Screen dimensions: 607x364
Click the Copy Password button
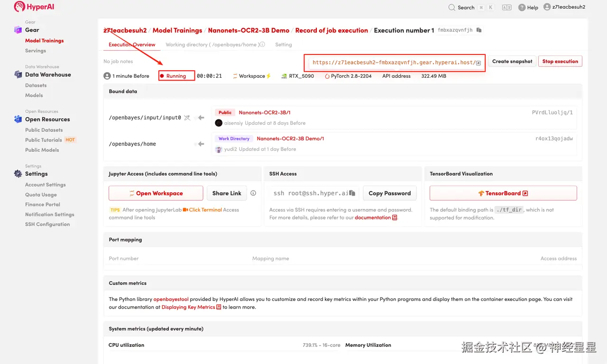pyautogui.click(x=390, y=193)
